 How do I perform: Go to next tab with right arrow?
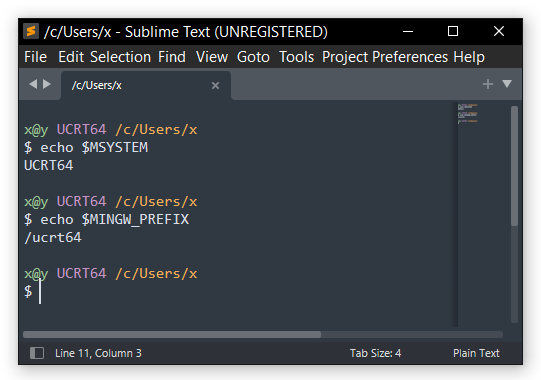(x=47, y=84)
